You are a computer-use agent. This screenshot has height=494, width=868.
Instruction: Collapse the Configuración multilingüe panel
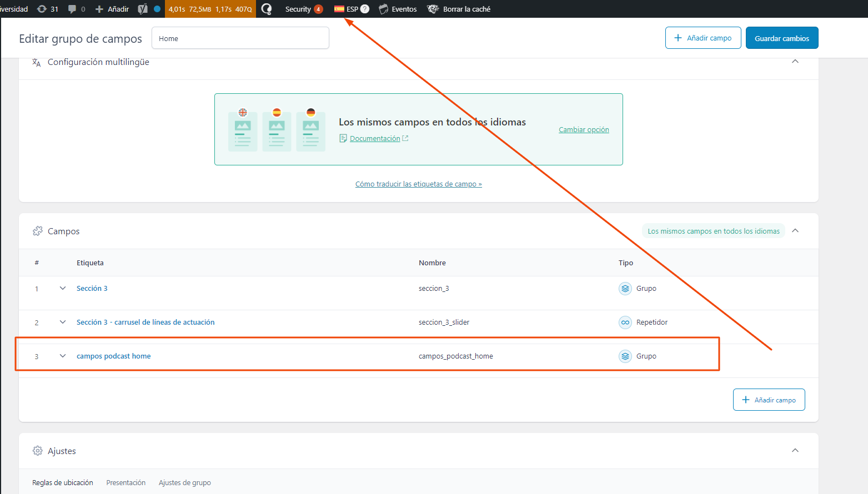(795, 62)
